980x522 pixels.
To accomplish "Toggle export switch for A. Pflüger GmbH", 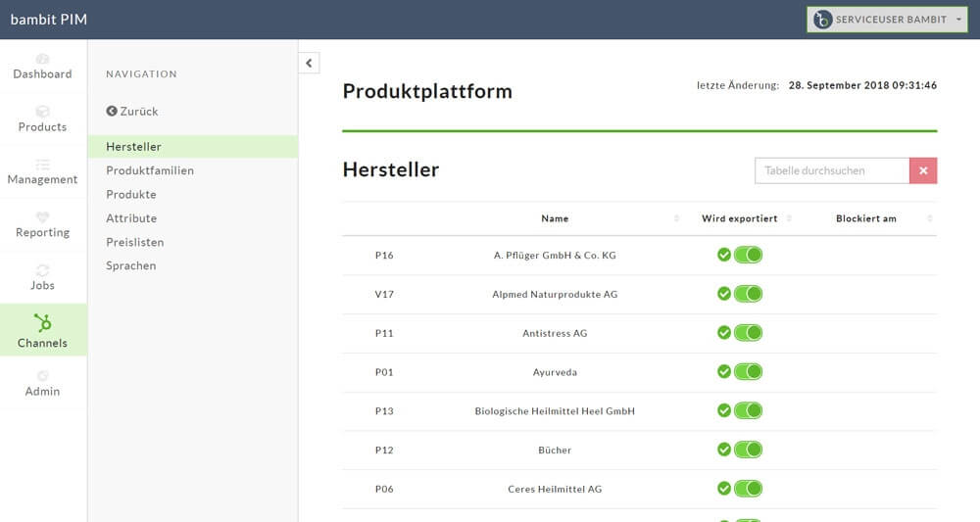I will 748,255.
